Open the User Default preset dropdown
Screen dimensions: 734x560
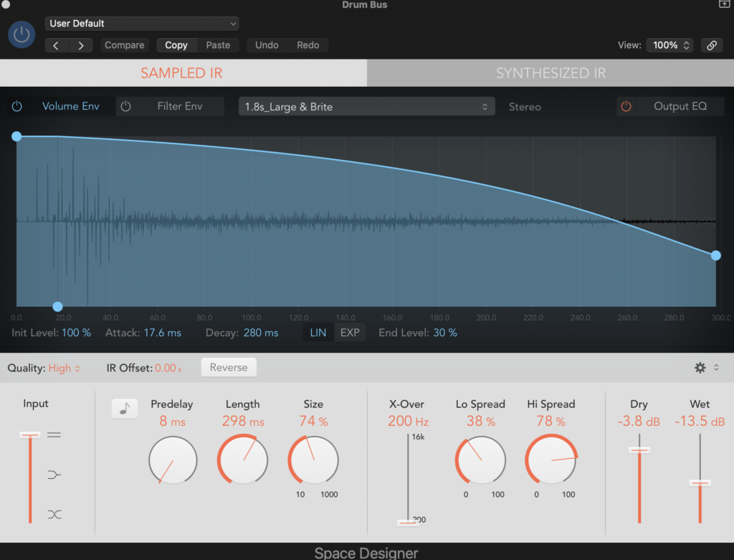pyautogui.click(x=142, y=24)
